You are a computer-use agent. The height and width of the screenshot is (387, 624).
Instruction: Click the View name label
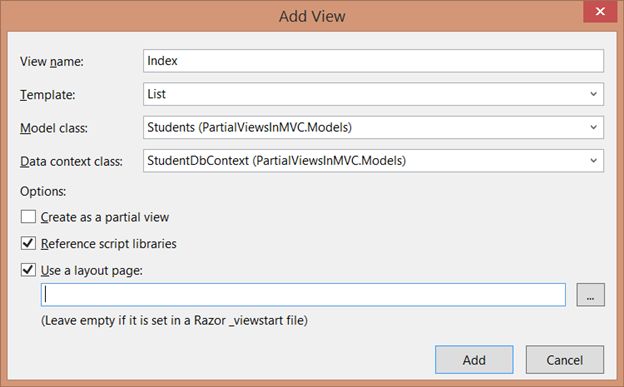(x=52, y=62)
